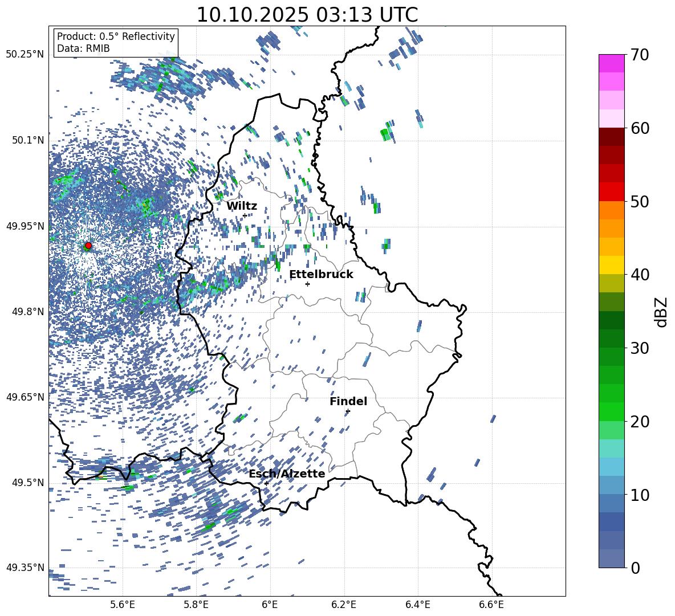675x616 pixels.
Task: Click the 6.2°E longitude label
Action: (x=344, y=605)
